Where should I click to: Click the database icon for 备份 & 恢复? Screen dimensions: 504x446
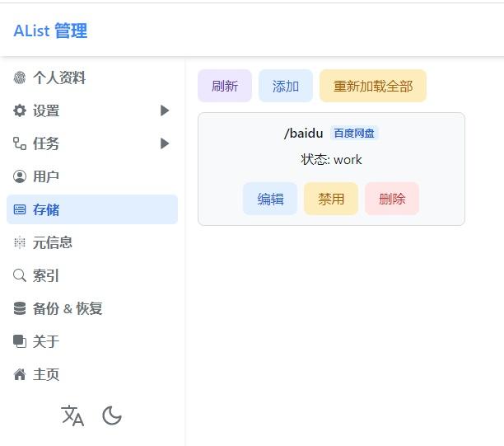pos(20,308)
